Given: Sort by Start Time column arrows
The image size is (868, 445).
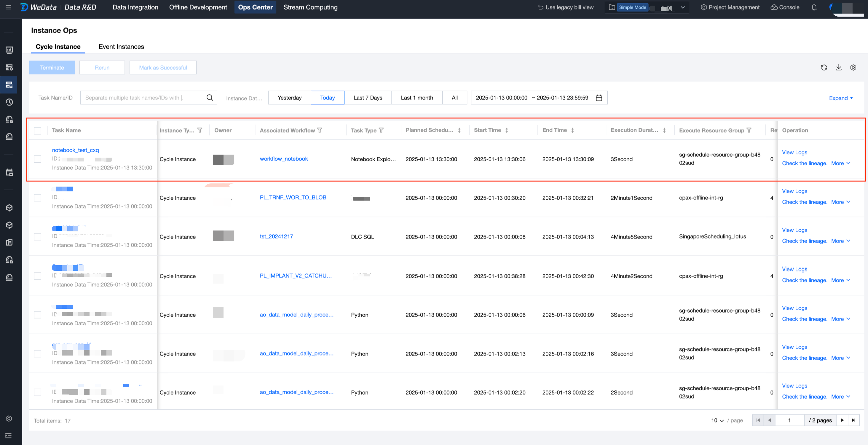Looking at the screenshot, I should pos(506,130).
